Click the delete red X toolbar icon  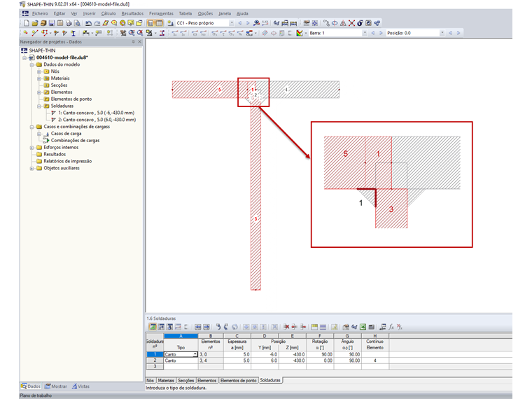click(351, 23)
